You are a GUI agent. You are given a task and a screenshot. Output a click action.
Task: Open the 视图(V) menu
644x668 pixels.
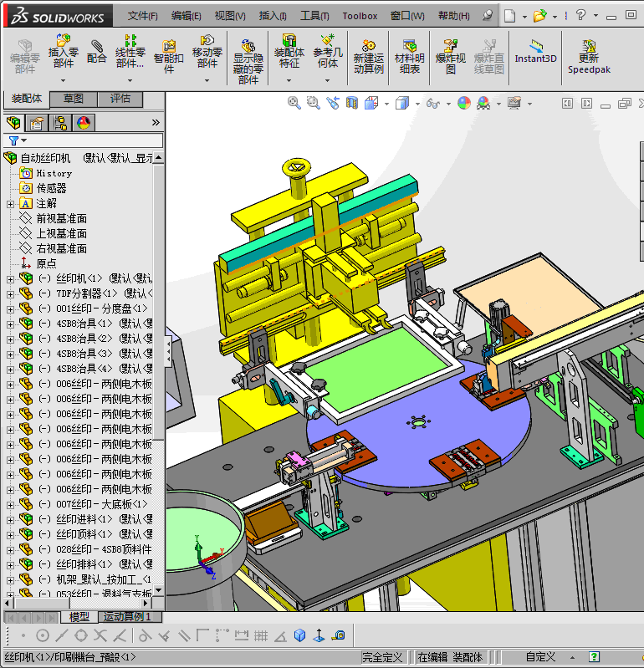click(x=230, y=16)
